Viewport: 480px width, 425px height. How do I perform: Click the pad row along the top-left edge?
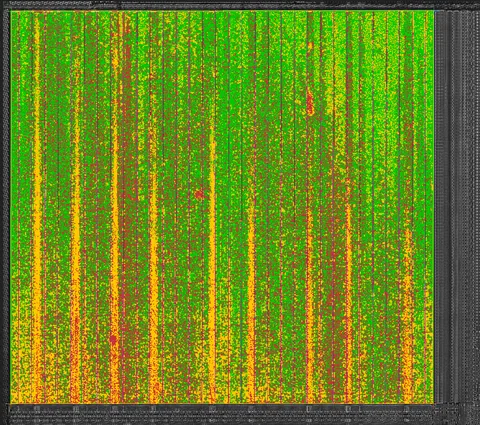51,4
